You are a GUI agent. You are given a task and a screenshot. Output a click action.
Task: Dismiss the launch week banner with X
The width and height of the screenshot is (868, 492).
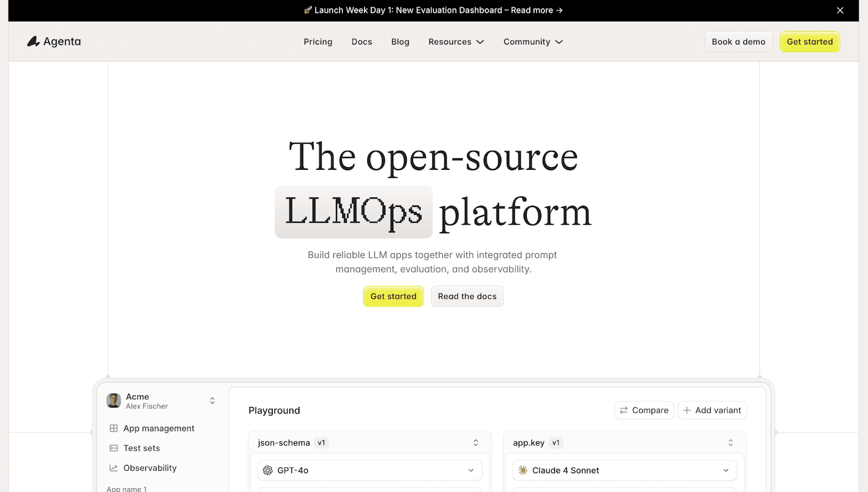click(840, 10)
